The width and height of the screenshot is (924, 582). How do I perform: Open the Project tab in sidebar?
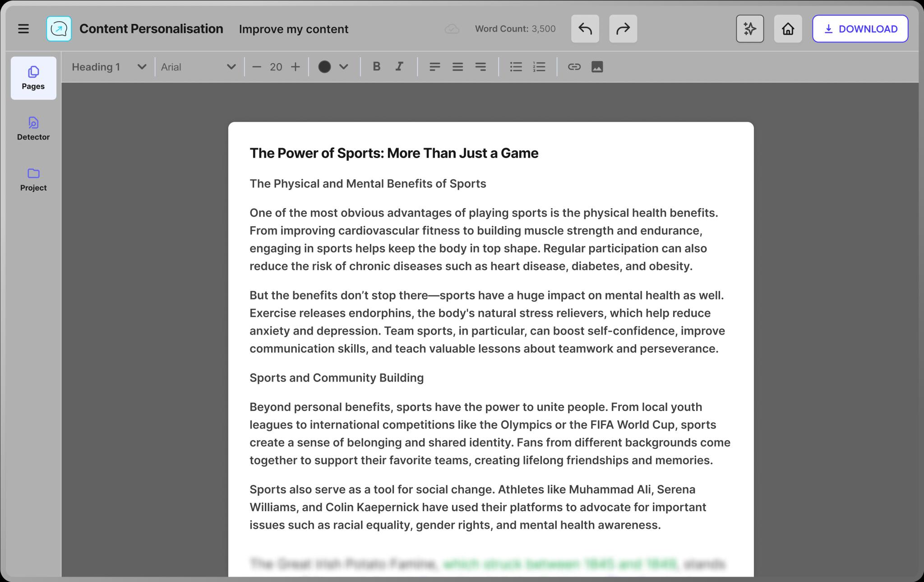pos(33,179)
